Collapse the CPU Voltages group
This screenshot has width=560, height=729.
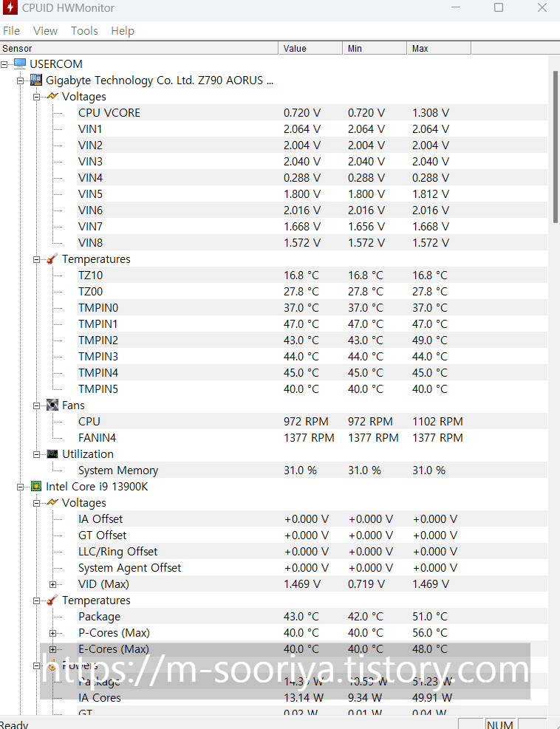click(x=37, y=503)
